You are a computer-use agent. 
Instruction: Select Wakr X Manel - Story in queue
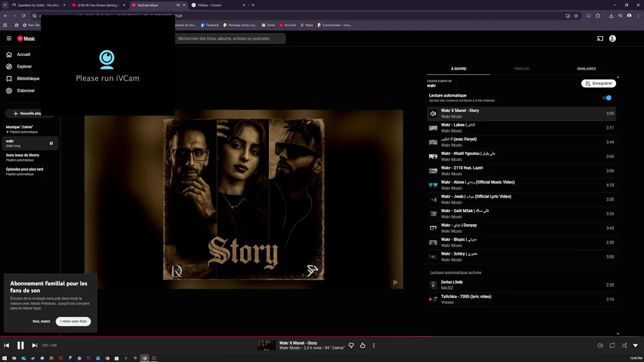pos(521,114)
